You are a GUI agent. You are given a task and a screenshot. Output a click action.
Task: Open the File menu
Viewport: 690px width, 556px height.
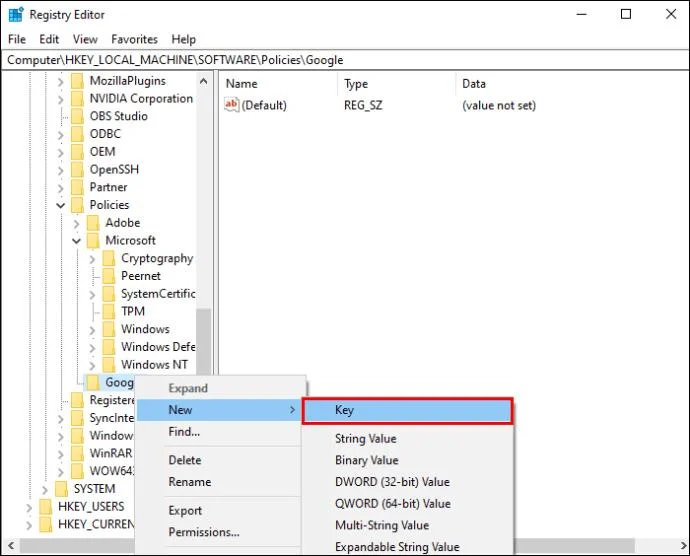[x=17, y=39]
